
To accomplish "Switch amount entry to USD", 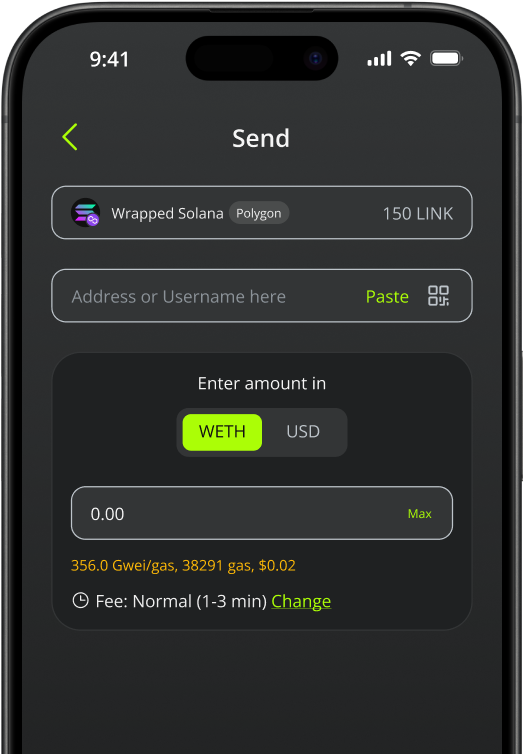I will click(303, 432).
